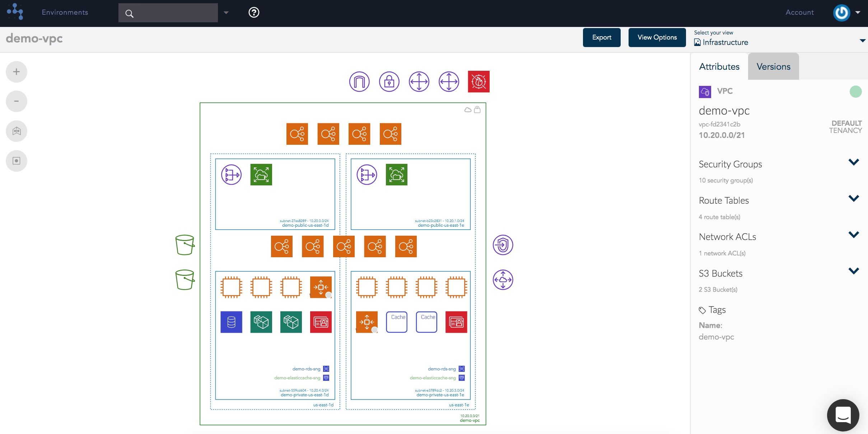Select red WorkSpaces icon in demo-private-us-east-1e
Screen dimensions: 868x434
[456, 322]
